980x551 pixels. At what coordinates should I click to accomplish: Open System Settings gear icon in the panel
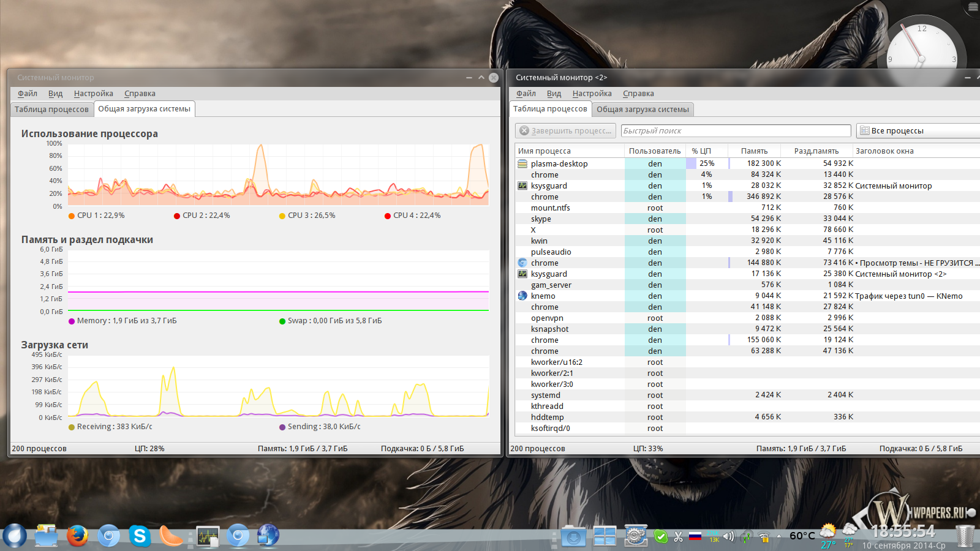636,536
